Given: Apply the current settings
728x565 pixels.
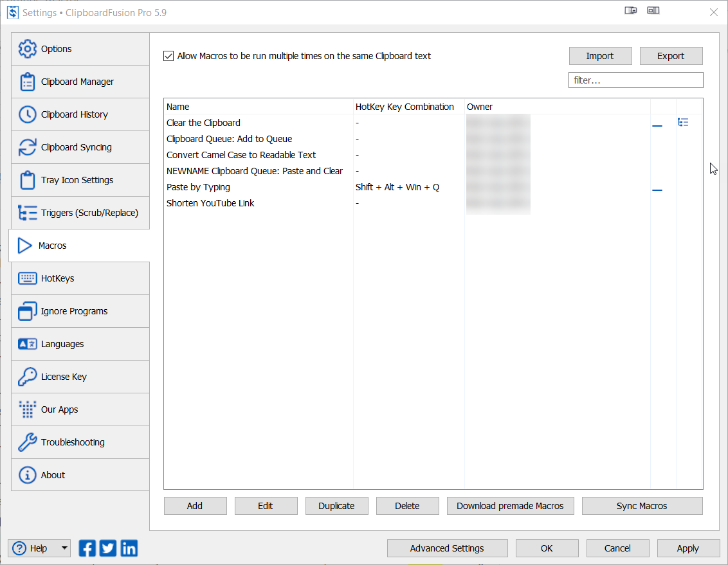Looking at the screenshot, I should click(x=688, y=548).
